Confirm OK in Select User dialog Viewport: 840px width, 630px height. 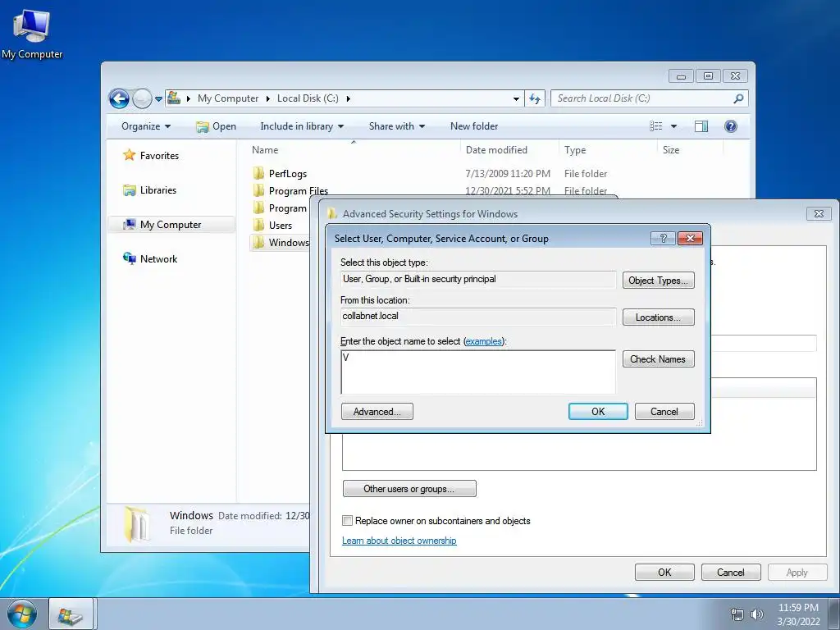(x=598, y=412)
